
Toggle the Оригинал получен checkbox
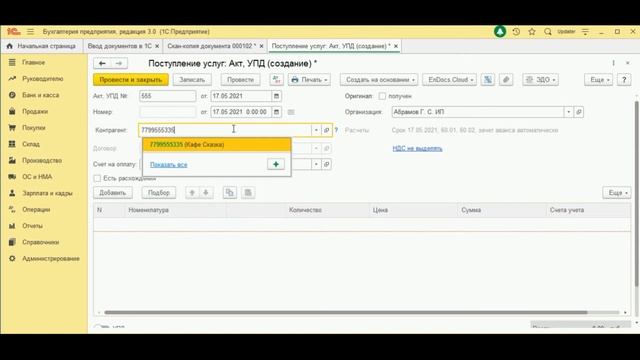382,96
